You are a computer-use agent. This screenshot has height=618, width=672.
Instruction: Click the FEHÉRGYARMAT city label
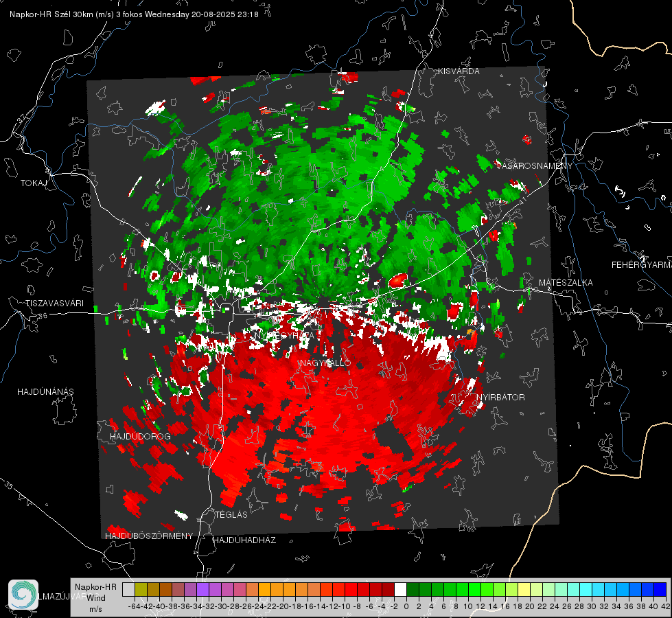642,265
